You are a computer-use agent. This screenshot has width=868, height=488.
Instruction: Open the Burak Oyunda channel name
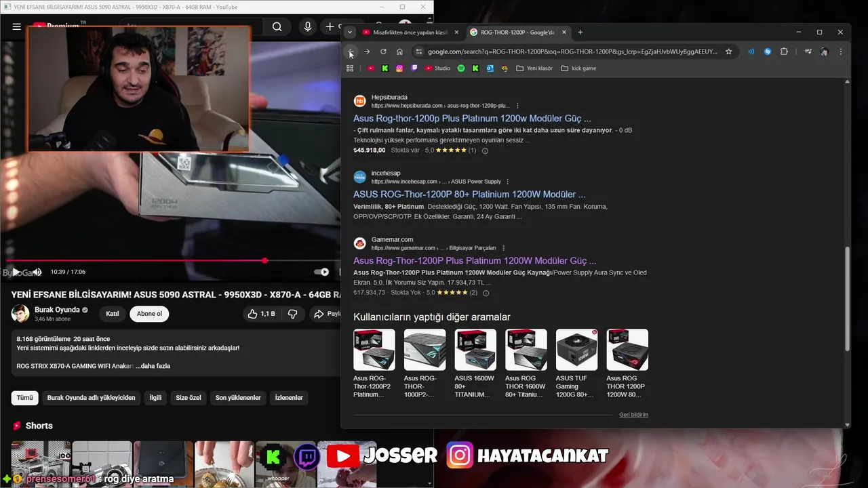(x=57, y=310)
